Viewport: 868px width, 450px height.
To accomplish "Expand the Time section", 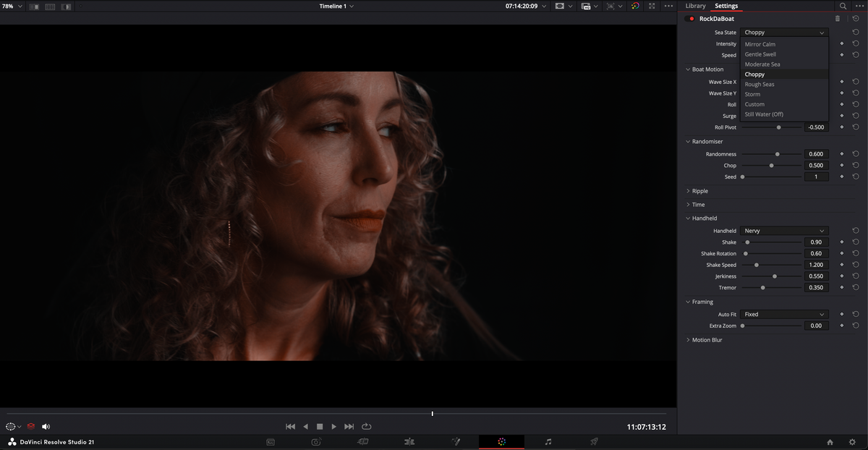I will (x=688, y=205).
